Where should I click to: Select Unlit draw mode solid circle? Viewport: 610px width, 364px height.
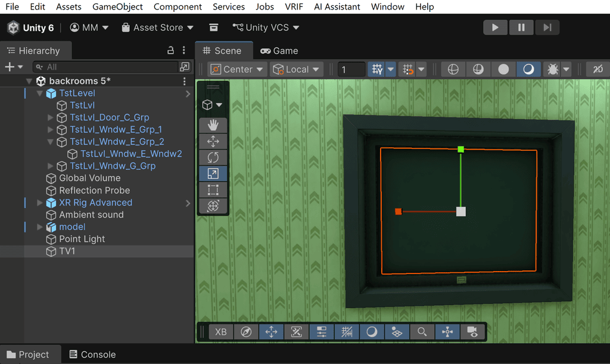point(503,70)
